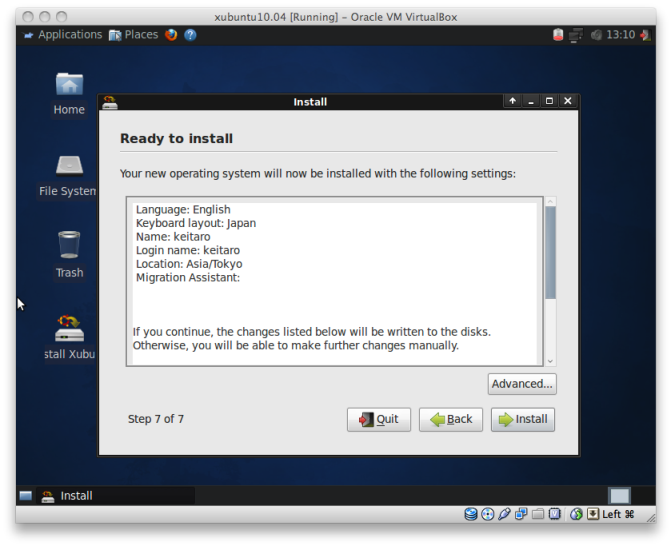671x546 pixels.
Task: Launch Firefox from the top panel
Action: pyautogui.click(x=171, y=35)
